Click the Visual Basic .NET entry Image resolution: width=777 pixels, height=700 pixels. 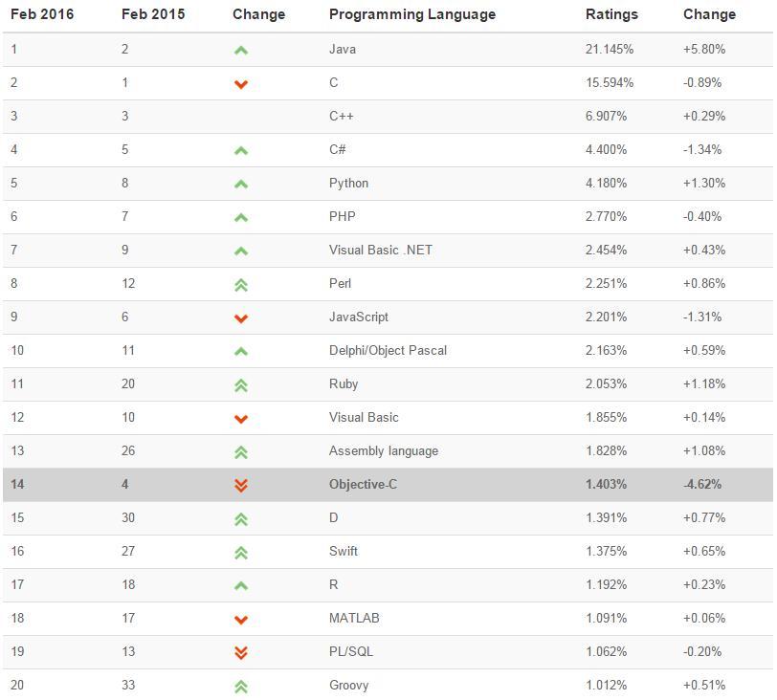pos(380,250)
